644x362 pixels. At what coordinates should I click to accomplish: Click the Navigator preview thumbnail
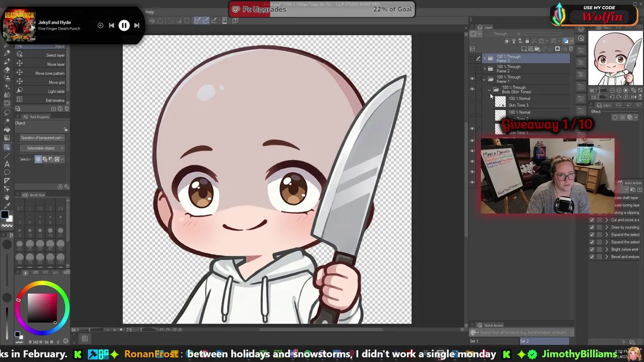pyautogui.click(x=615, y=58)
